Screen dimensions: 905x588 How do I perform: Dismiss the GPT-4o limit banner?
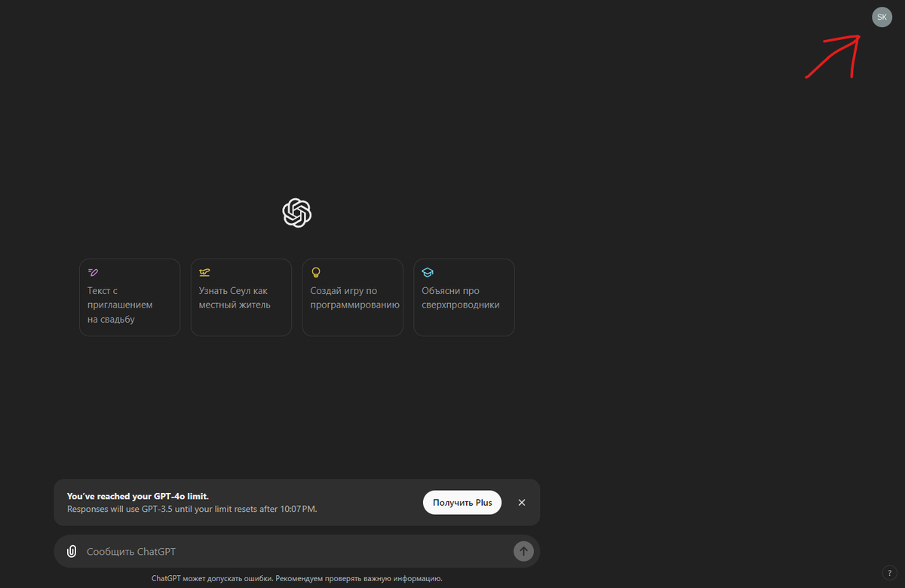[x=522, y=503]
